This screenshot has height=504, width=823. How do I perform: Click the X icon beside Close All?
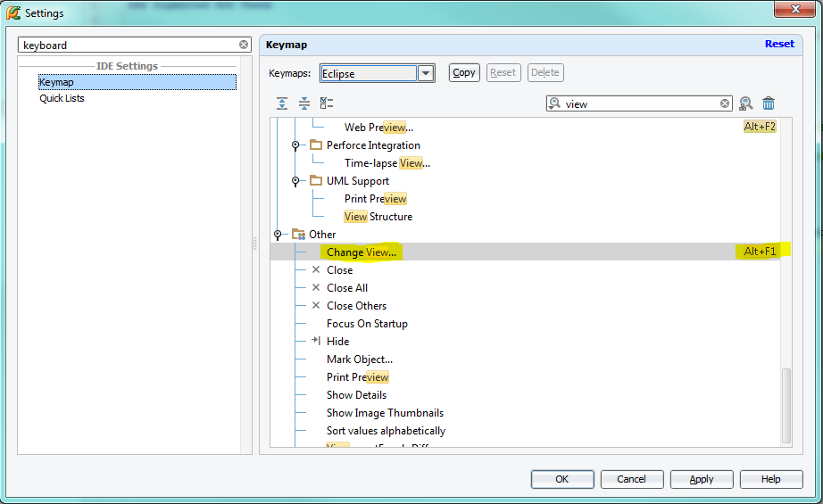point(316,287)
